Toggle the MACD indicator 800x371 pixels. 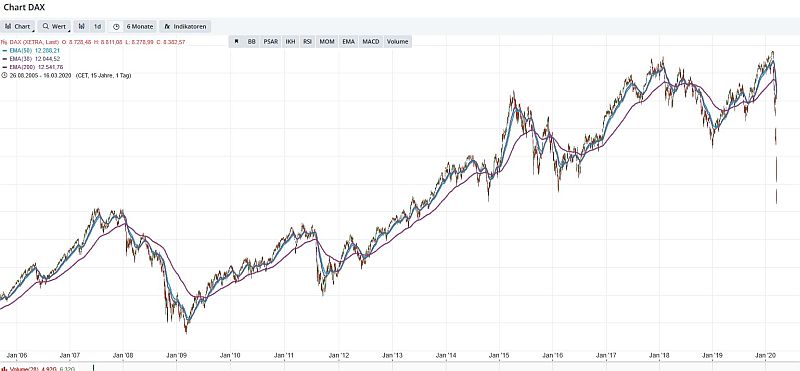(x=371, y=41)
